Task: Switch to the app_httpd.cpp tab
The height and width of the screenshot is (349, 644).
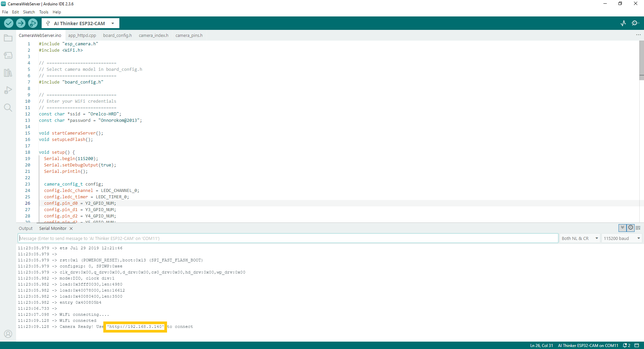Action: (82, 36)
